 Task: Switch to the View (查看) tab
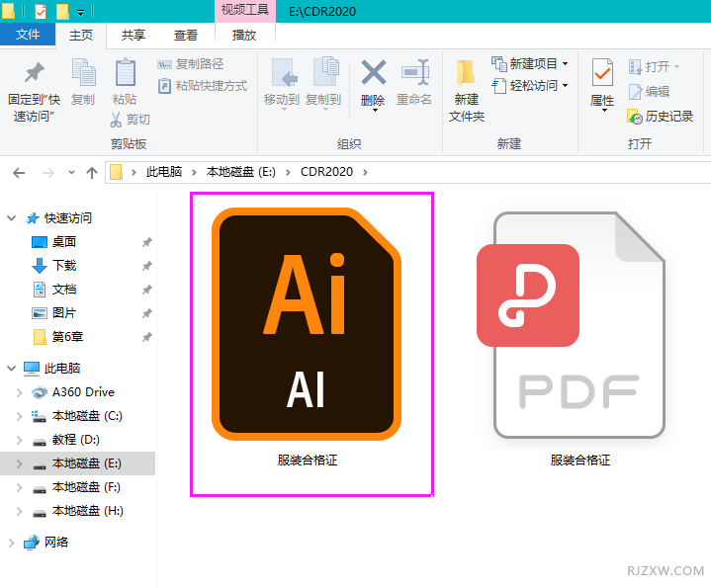tap(186, 36)
